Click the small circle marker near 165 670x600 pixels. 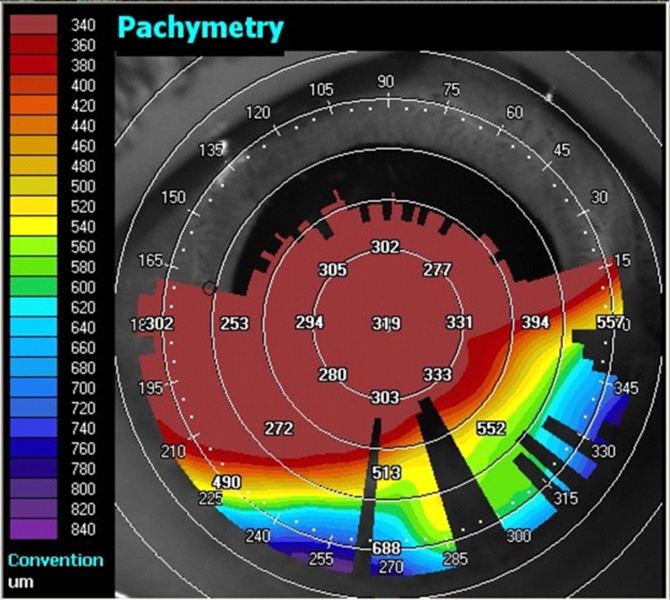point(209,288)
